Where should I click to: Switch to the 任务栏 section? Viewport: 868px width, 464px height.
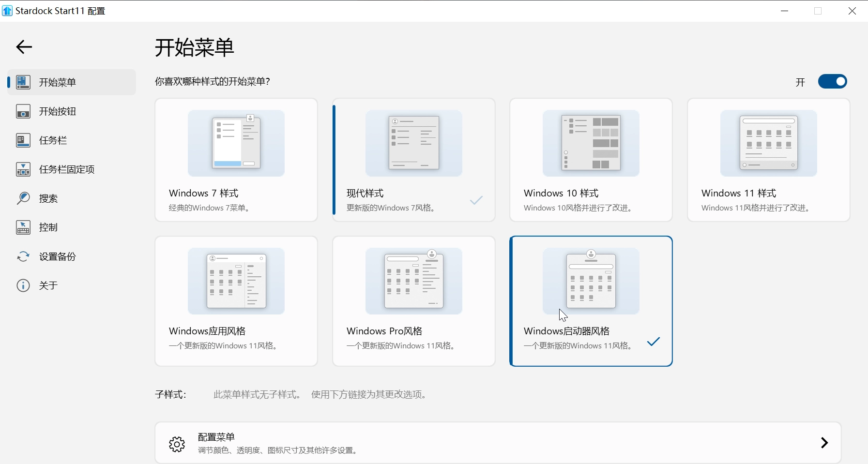click(53, 140)
